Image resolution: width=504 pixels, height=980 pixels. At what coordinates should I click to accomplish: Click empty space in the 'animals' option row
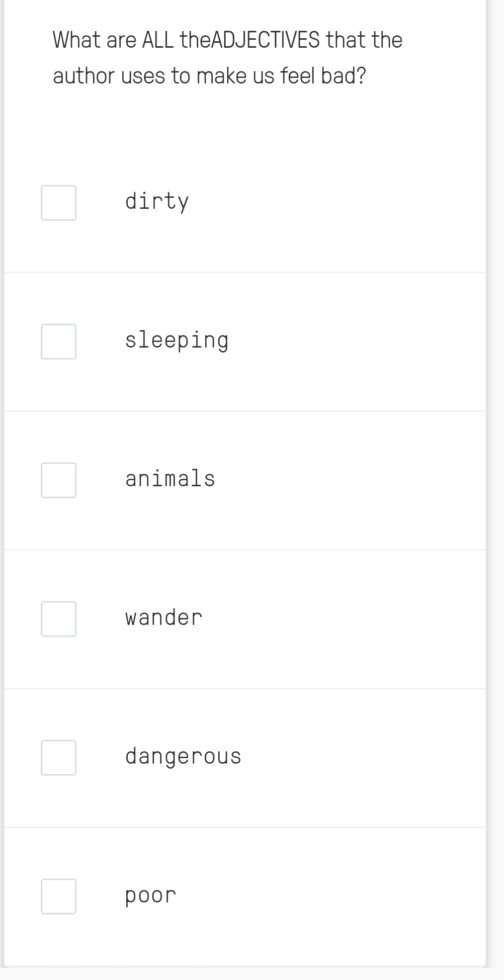click(348, 480)
